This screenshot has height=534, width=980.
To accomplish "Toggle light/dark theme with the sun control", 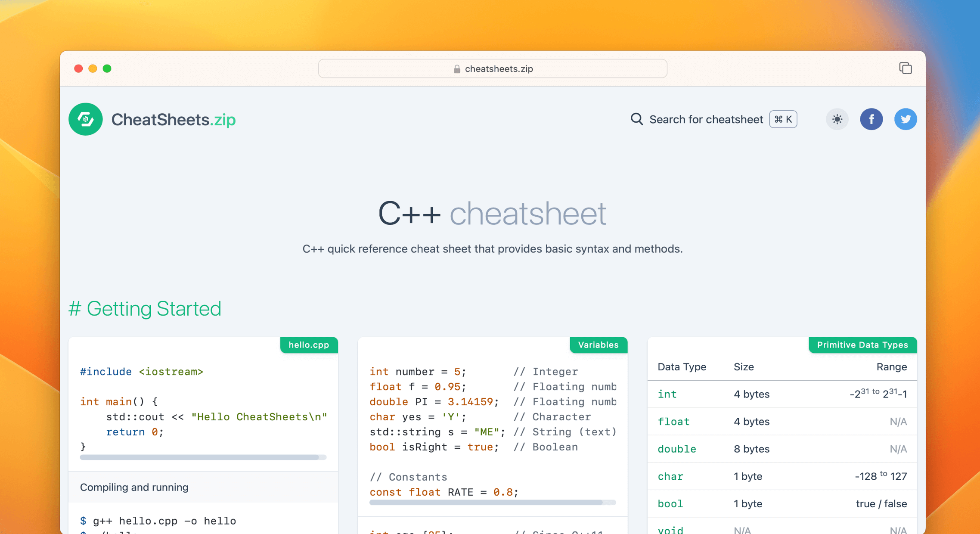I will click(x=837, y=119).
